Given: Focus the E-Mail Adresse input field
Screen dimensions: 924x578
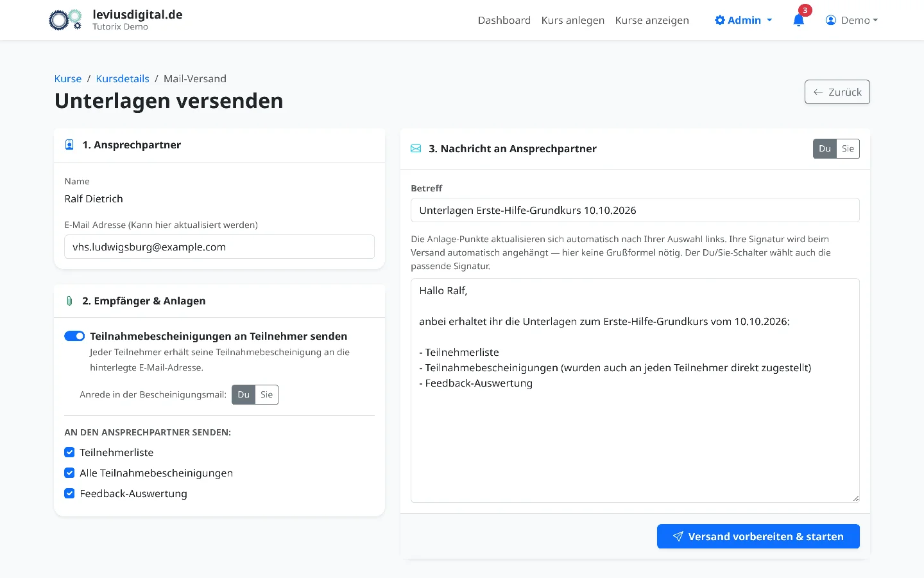Looking at the screenshot, I should 219,247.
